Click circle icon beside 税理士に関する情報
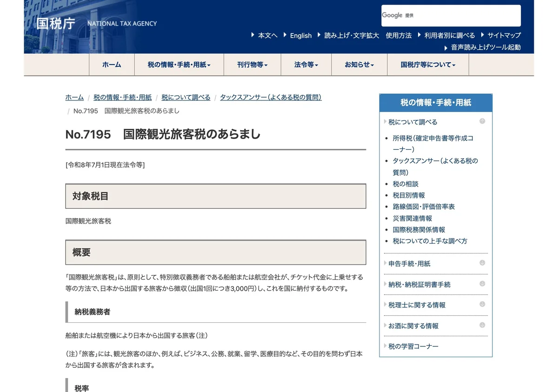Image resolution: width=558 pixels, height=392 pixels. (x=482, y=304)
